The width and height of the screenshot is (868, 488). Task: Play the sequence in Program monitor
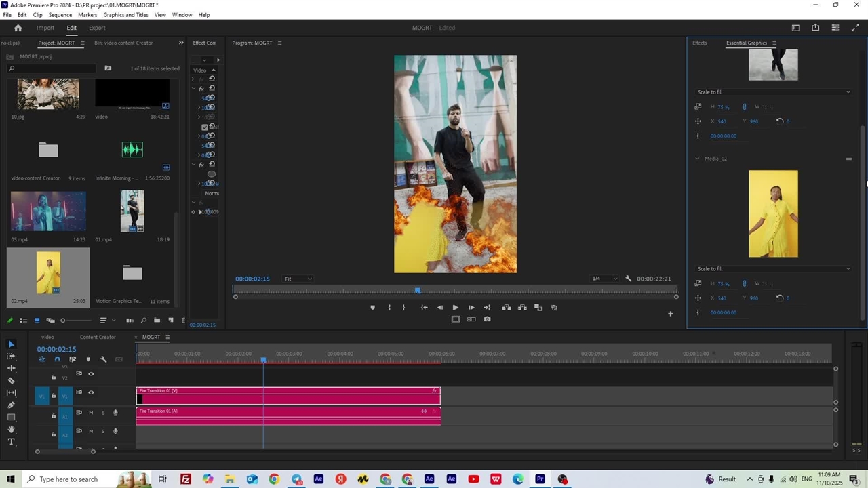455,308
